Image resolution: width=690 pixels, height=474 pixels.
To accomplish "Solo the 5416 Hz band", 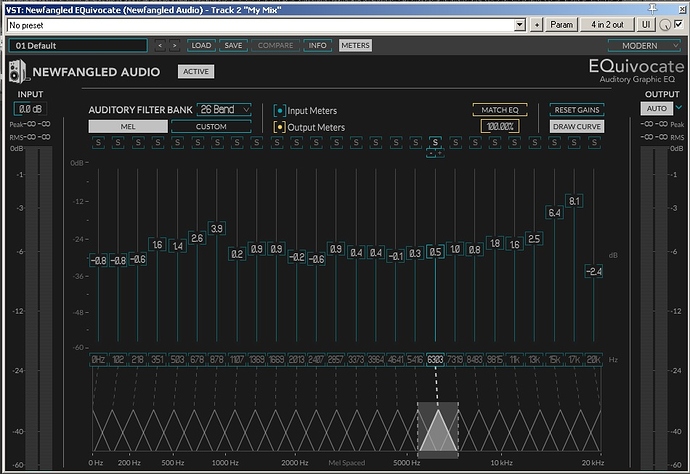I will (x=415, y=143).
